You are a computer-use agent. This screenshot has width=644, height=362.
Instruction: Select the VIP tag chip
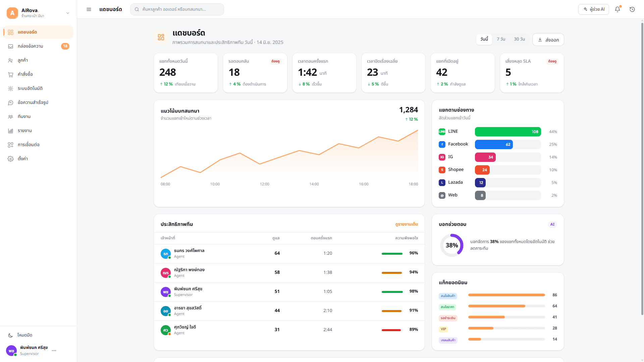point(443,329)
